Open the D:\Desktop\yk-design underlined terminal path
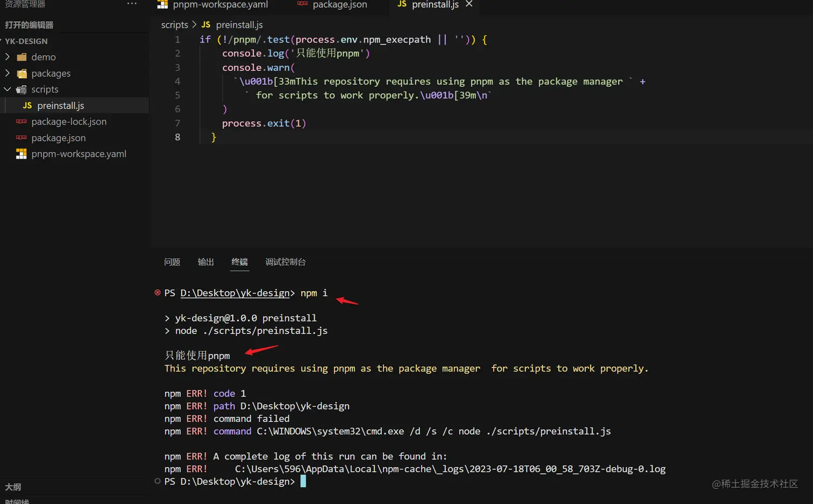The image size is (813, 504). 235,293
